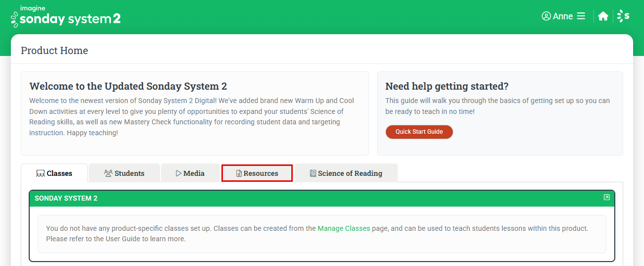
Task: Click the Welcome to the Updated Sonday System 2 heading
Action: (128, 86)
